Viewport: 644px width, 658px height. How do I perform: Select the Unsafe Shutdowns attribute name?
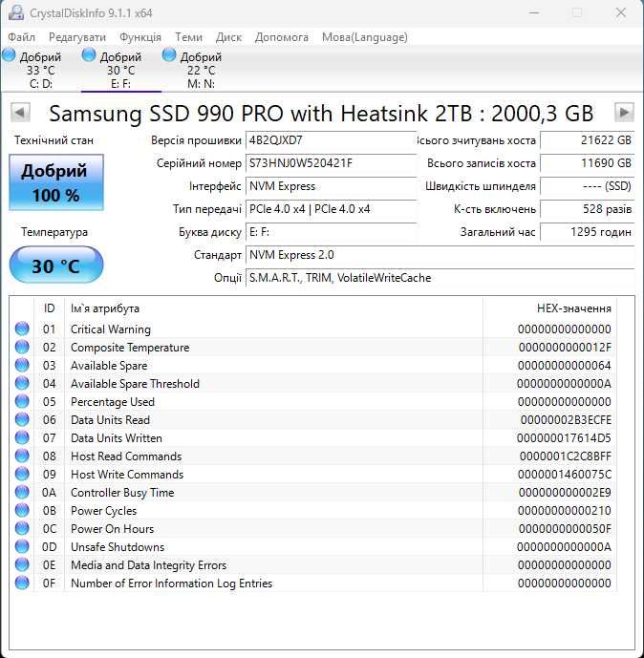(118, 547)
